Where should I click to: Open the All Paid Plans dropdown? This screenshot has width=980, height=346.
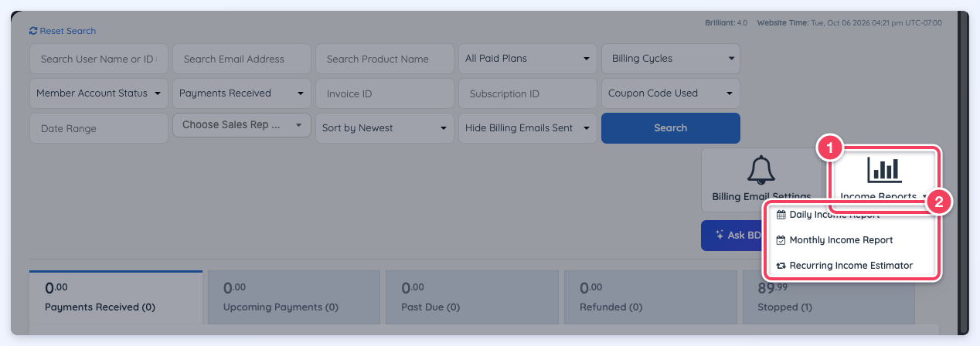click(x=527, y=58)
